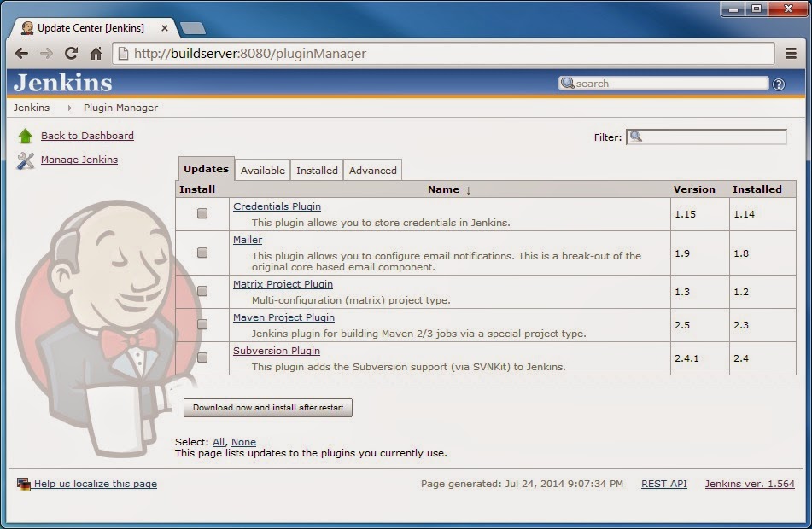The height and width of the screenshot is (529, 812).
Task: Open the Credentials Plugin link
Action: [x=277, y=206]
